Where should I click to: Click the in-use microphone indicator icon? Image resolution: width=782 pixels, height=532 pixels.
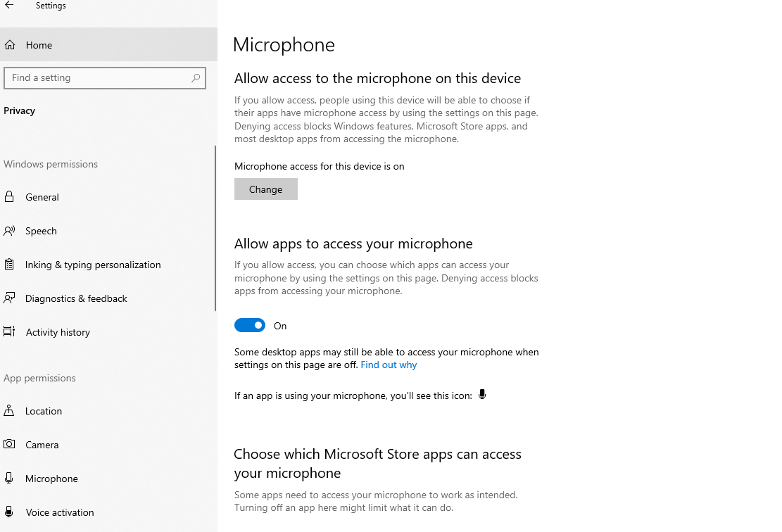tap(482, 393)
